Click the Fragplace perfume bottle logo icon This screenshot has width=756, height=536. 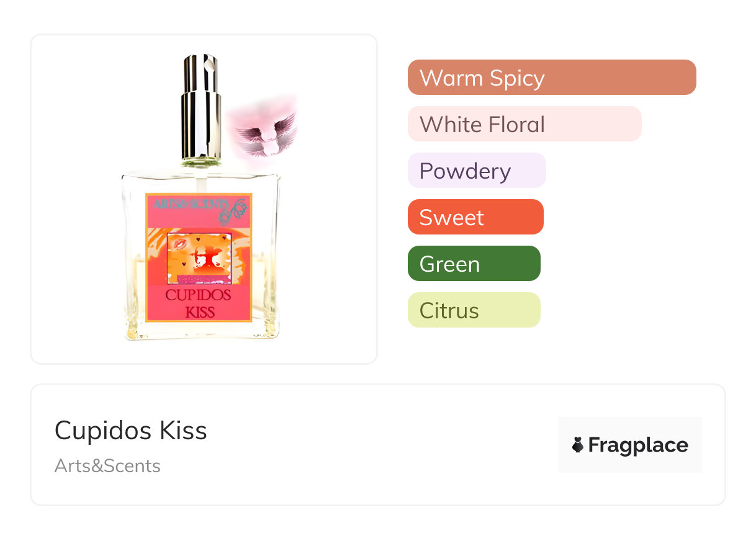tap(578, 445)
